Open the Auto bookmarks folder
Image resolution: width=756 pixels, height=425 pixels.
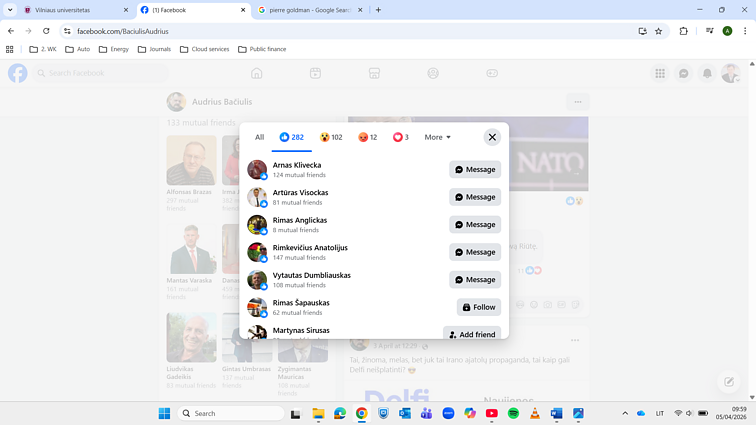click(78, 49)
